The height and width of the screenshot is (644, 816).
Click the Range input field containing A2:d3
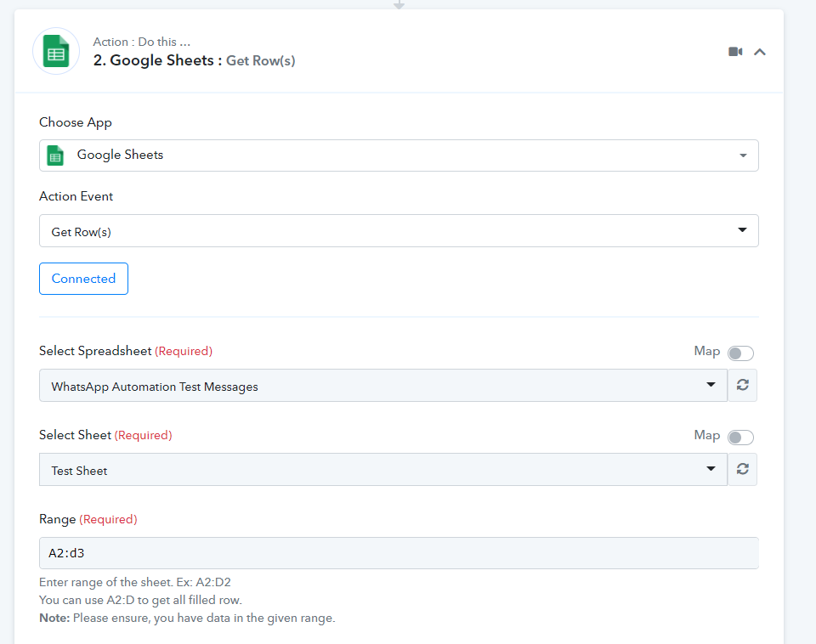(x=398, y=553)
